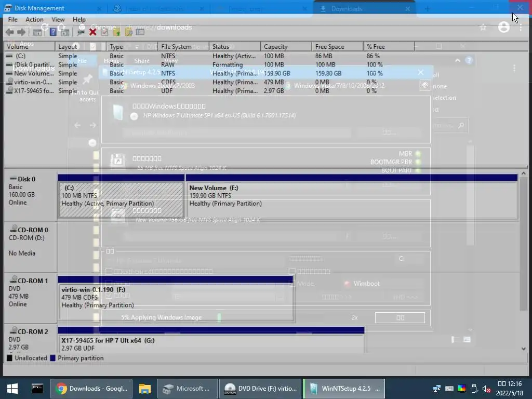Click the folder with green arrow toolbar icon
The width and height of the screenshot is (532, 399).
[117, 32]
